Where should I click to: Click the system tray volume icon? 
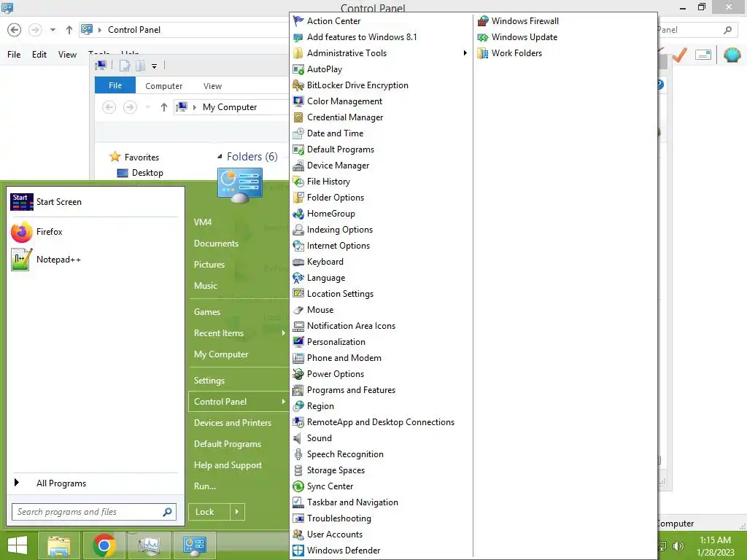pyautogui.click(x=678, y=546)
